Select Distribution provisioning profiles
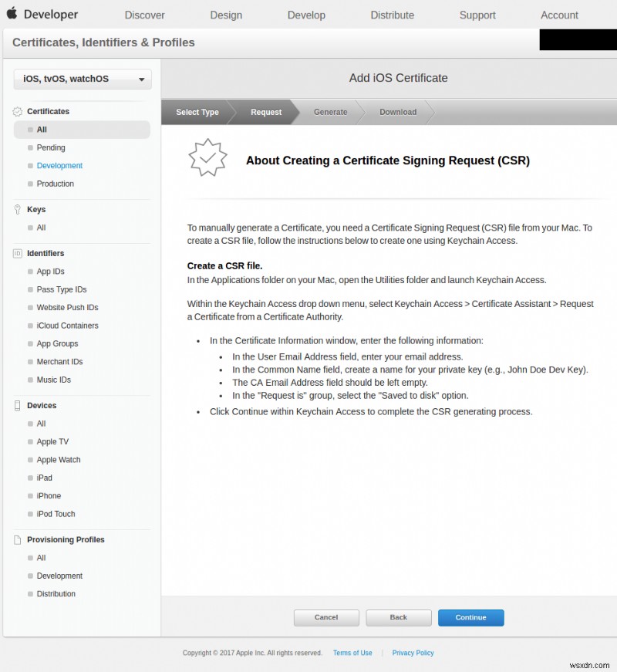Image resolution: width=617 pixels, height=672 pixels. (56, 593)
